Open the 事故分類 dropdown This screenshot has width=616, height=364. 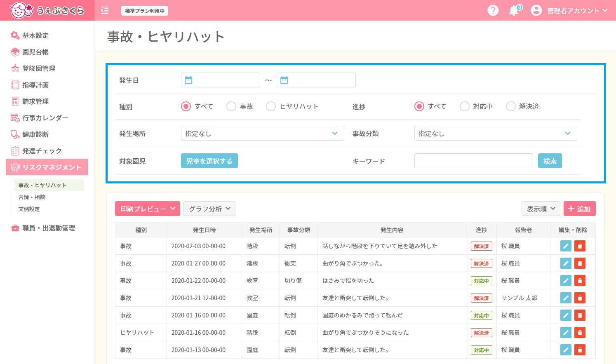point(496,133)
